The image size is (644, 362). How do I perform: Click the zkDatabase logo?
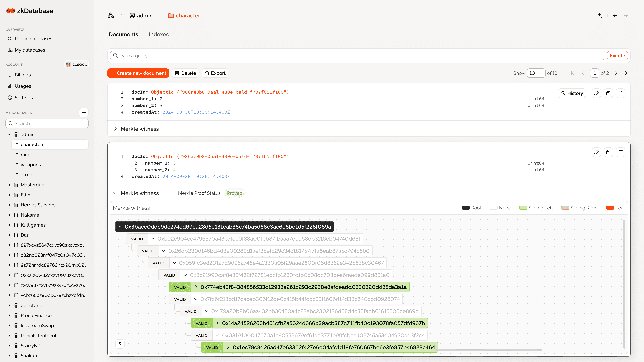pos(30,11)
